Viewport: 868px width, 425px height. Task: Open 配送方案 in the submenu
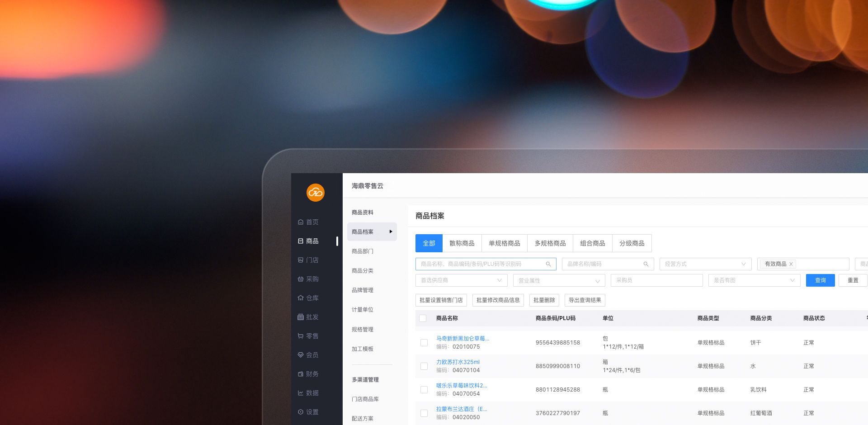pyautogui.click(x=363, y=419)
